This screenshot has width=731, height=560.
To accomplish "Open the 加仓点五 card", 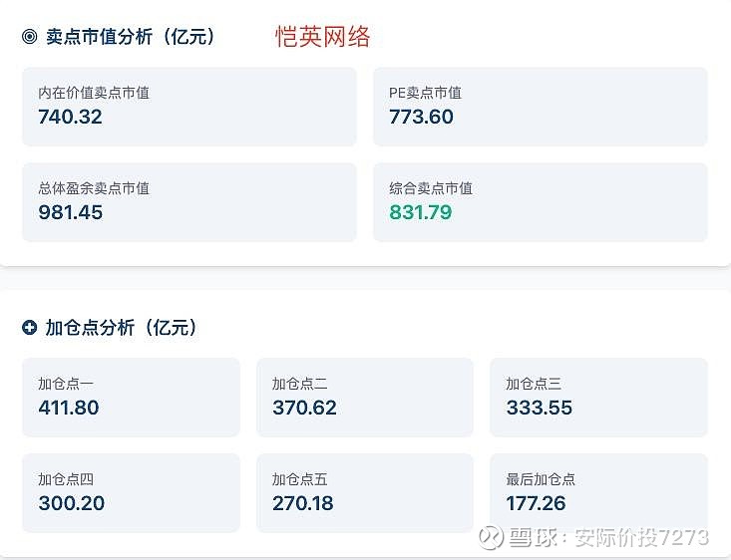I will 364,492.
